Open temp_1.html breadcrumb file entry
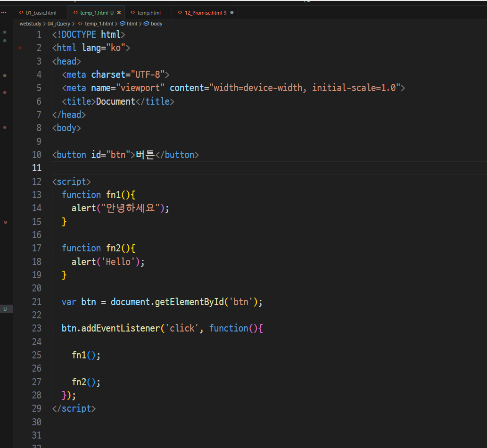This screenshot has width=487, height=448. point(99,24)
